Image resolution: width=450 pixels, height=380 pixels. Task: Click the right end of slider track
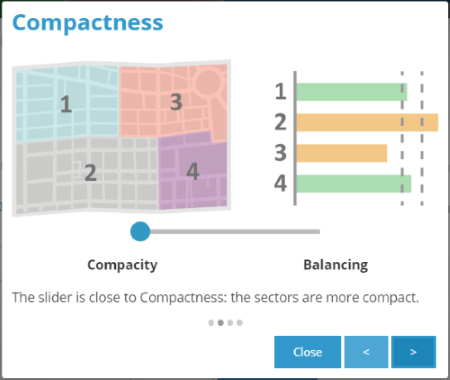317,231
